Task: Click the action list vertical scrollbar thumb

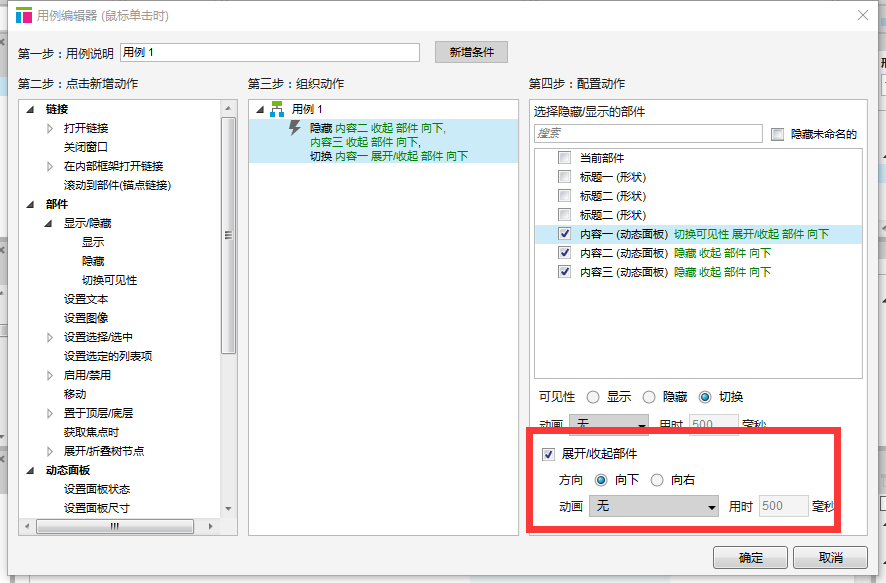Action: (x=228, y=235)
